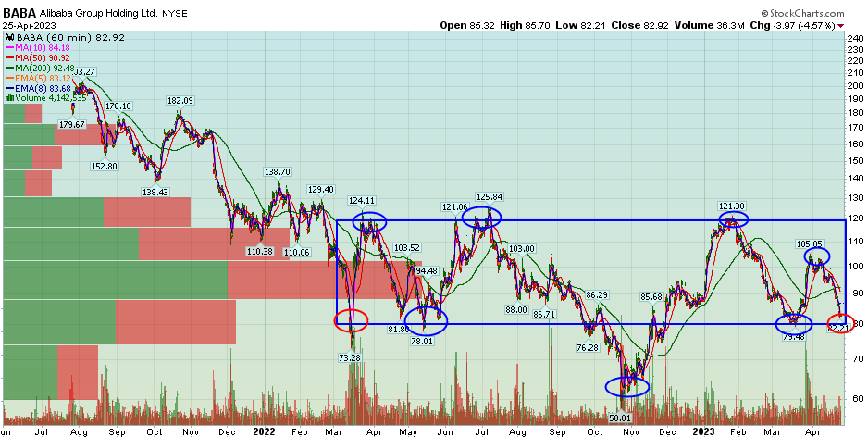Click the candlestick icon before BABA (60 min)
This screenshot has width=868, height=437.
click(x=8, y=38)
